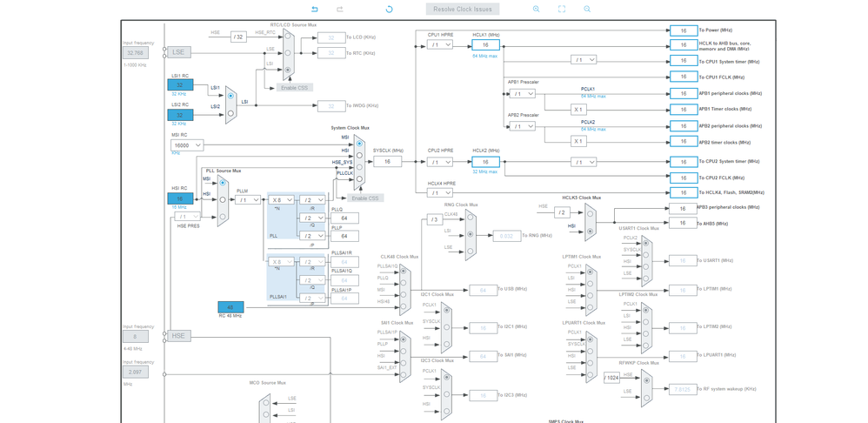Click the reset clock configuration icon
This screenshot has width=868, height=423.
[x=389, y=10]
